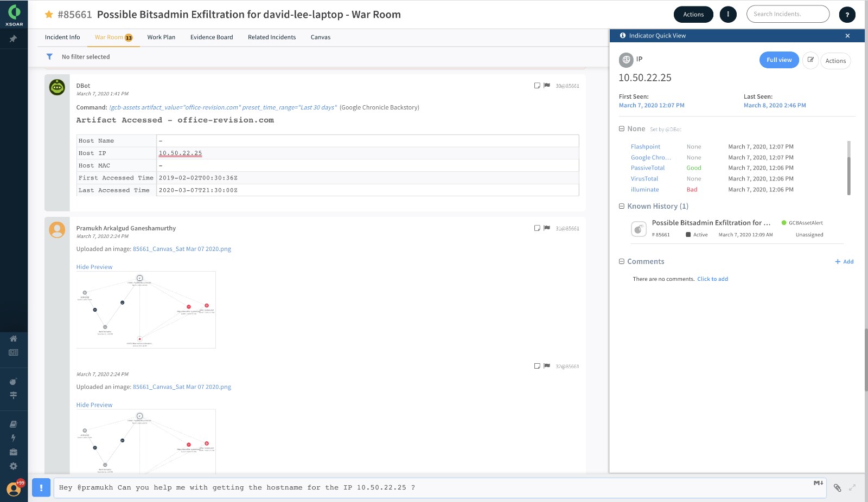Open the settings gear in the sidebar
The height and width of the screenshot is (502, 868).
pyautogui.click(x=14, y=466)
